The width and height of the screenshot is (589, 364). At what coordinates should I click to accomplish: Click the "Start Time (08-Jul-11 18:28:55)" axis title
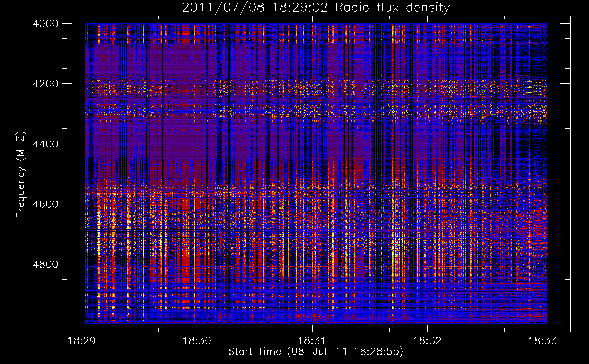[x=316, y=352]
